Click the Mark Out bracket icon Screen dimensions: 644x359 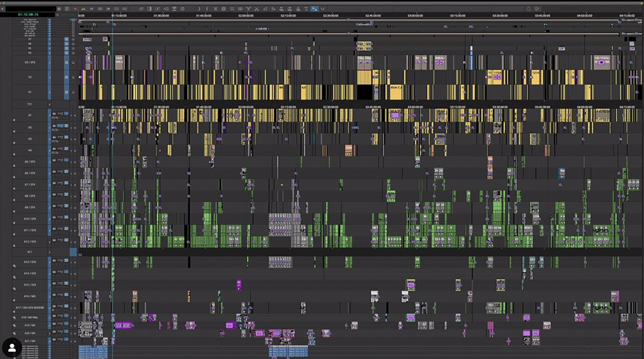[x=207, y=8]
